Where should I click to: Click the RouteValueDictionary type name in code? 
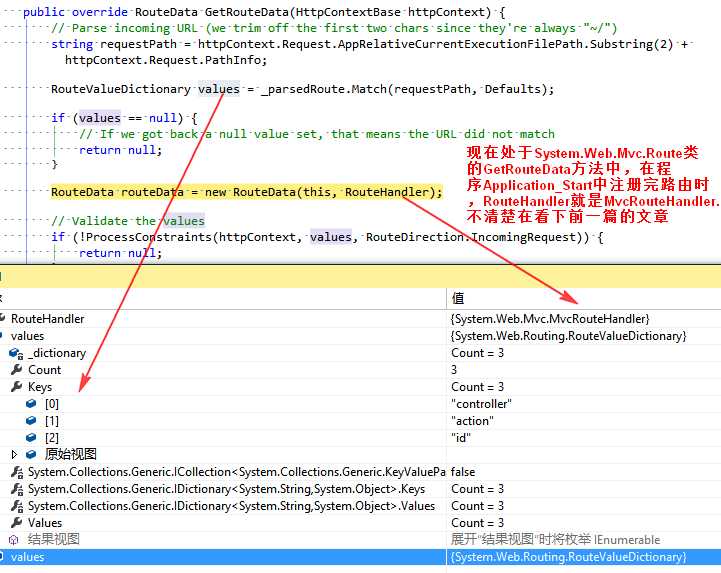pos(120,89)
